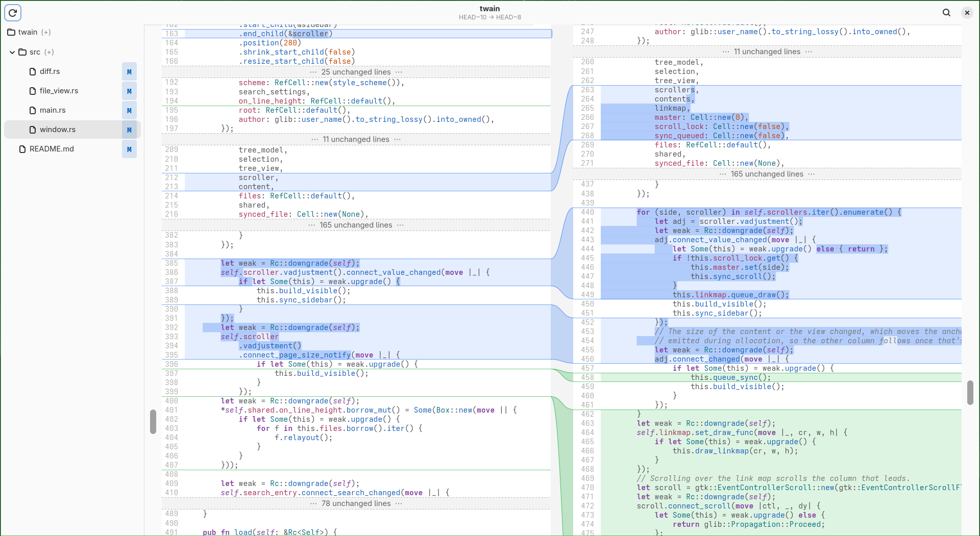The width and height of the screenshot is (980, 536).
Task: Click the main.rs file icon
Action: (x=33, y=110)
